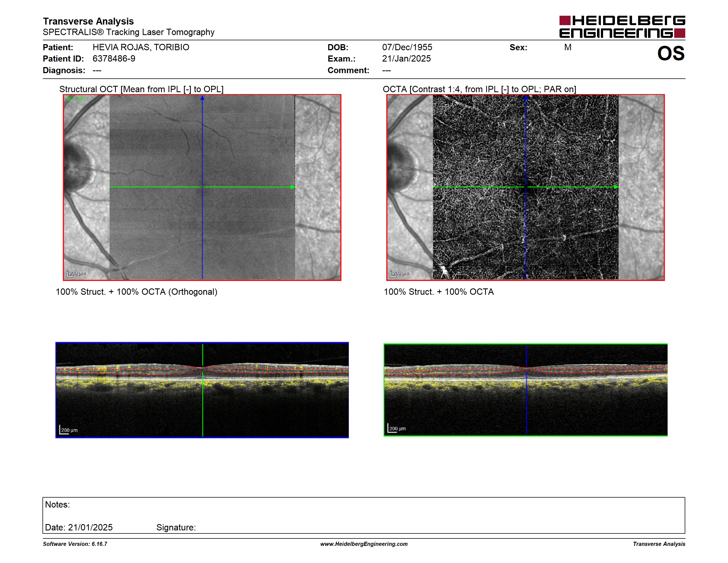Click the exam date 21/Jan/2025
Image resolution: width=728 pixels, height=563 pixels.
pos(406,59)
